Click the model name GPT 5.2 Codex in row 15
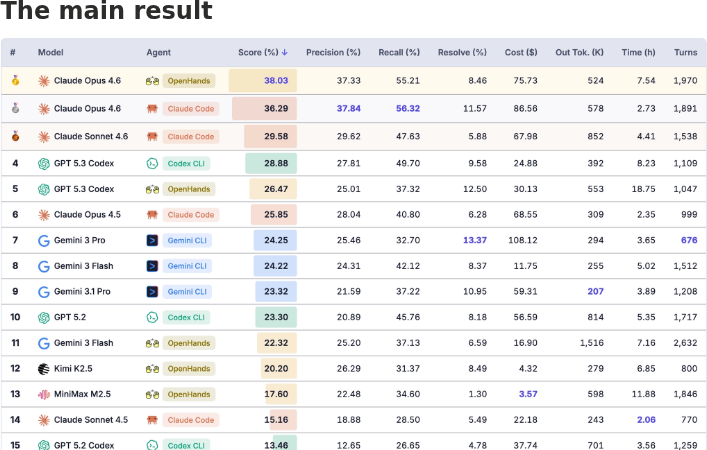This screenshot has width=707, height=450. (84, 445)
